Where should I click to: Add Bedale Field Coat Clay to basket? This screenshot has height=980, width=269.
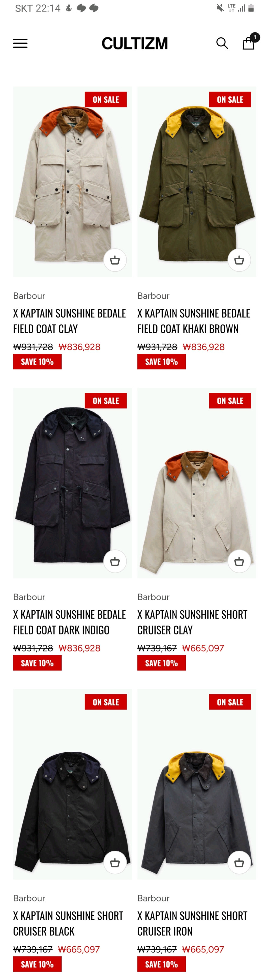pyautogui.click(x=115, y=260)
